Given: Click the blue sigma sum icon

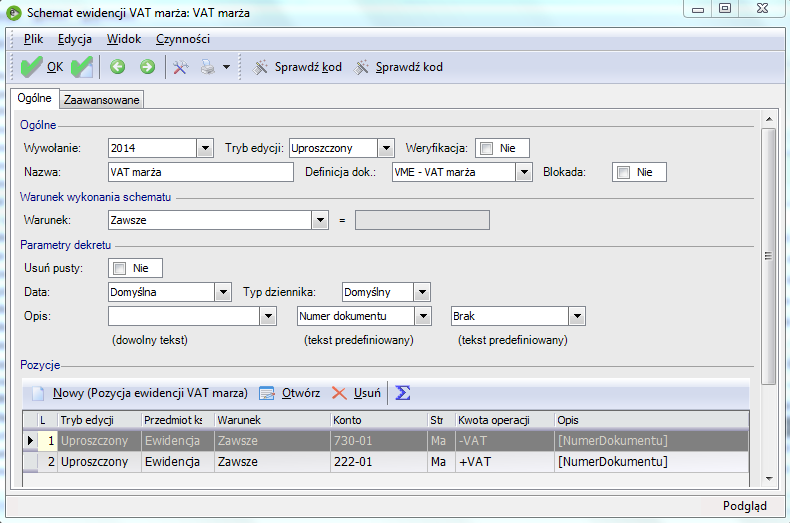Looking at the screenshot, I should 403,393.
